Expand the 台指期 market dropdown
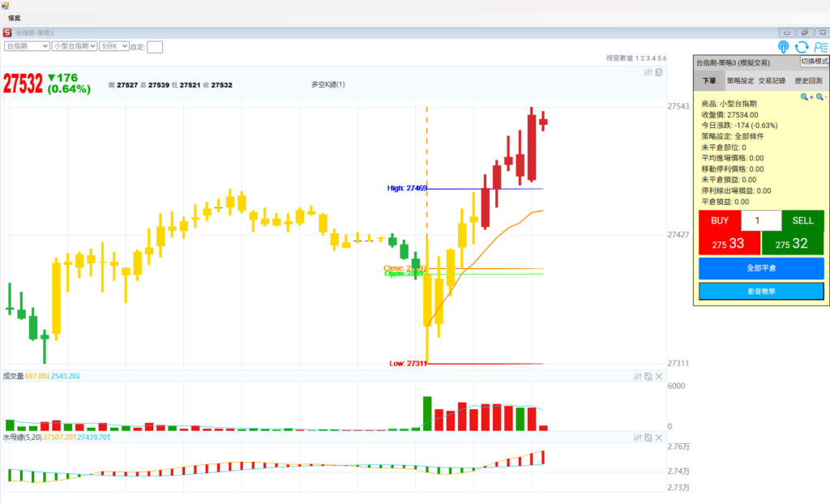The height and width of the screenshot is (504, 830). click(x=26, y=46)
